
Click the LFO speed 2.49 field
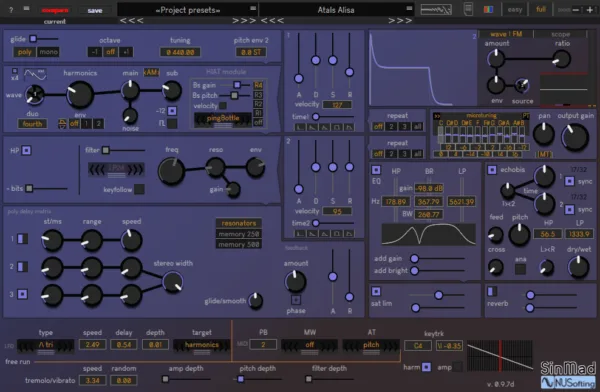[92, 345]
